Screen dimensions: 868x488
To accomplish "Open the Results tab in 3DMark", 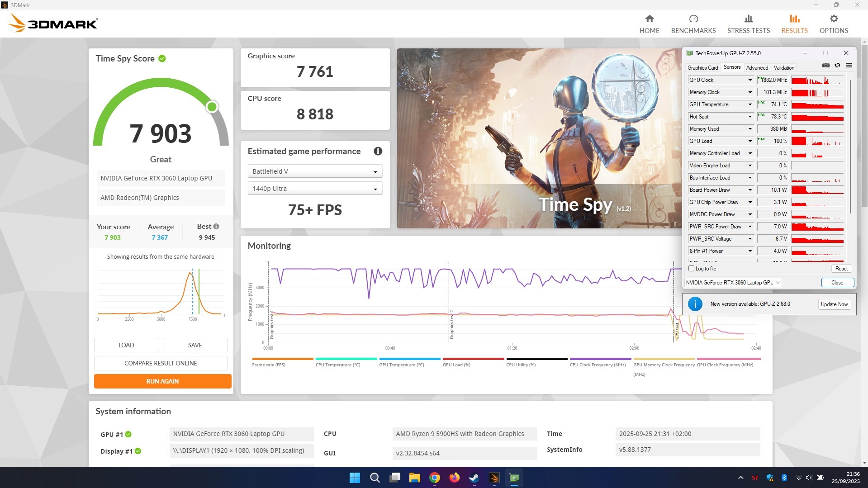I will (x=794, y=24).
